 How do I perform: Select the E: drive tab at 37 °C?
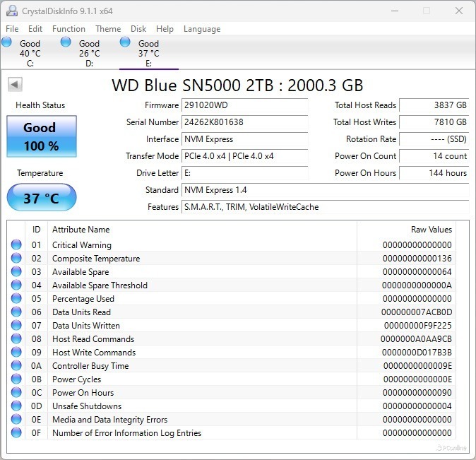[x=148, y=53]
